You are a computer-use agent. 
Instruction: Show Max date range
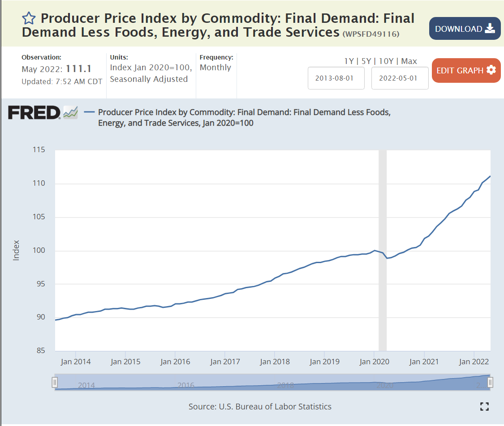(409, 61)
